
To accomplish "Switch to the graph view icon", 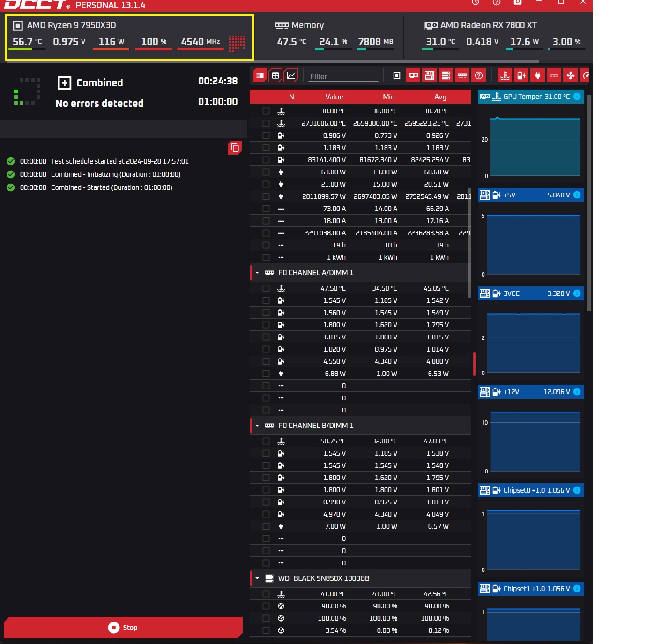I will (x=291, y=75).
